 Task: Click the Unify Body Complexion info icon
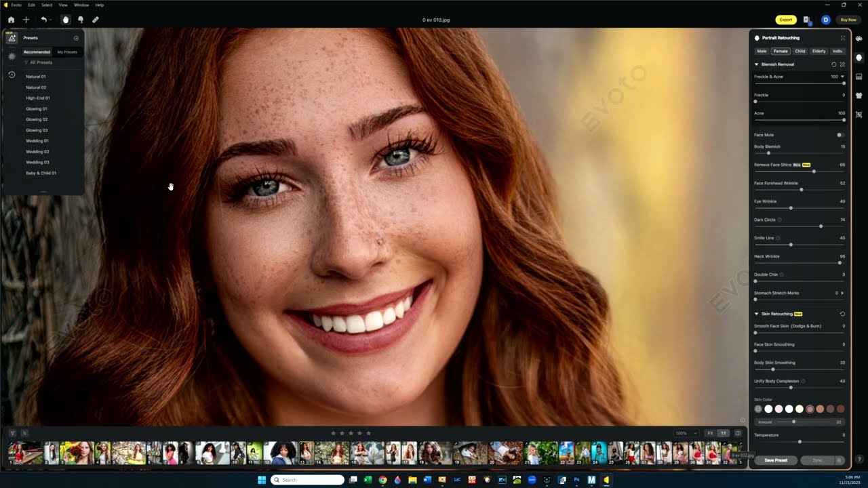pyautogui.click(x=804, y=381)
